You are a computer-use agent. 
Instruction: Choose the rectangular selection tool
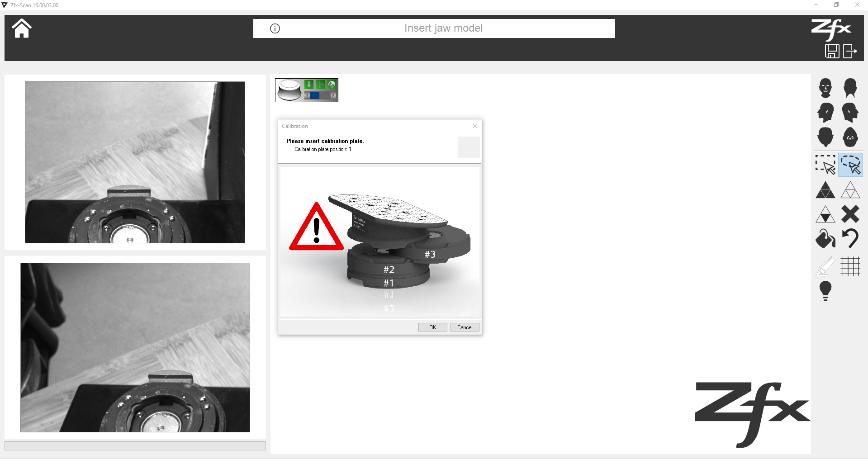coord(825,165)
